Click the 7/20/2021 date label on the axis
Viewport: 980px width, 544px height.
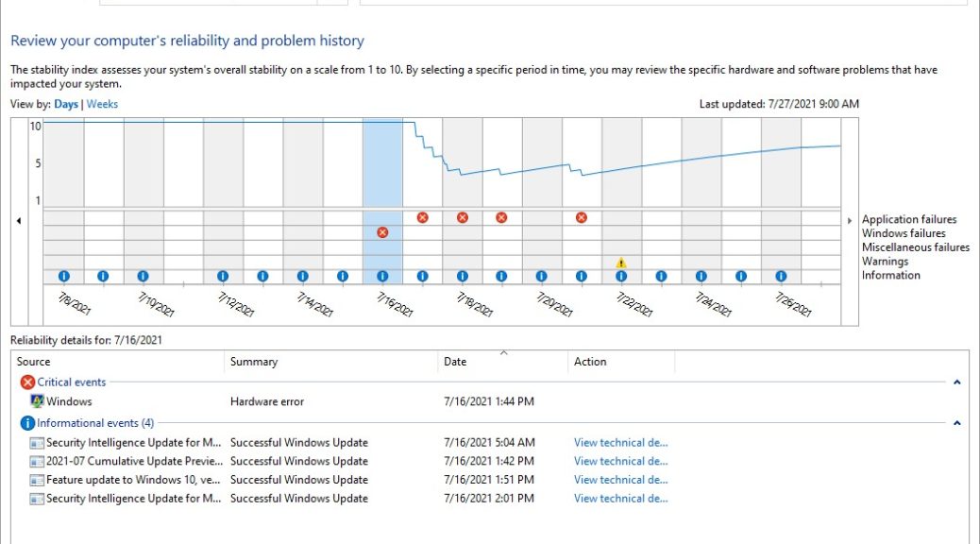pyautogui.click(x=554, y=304)
